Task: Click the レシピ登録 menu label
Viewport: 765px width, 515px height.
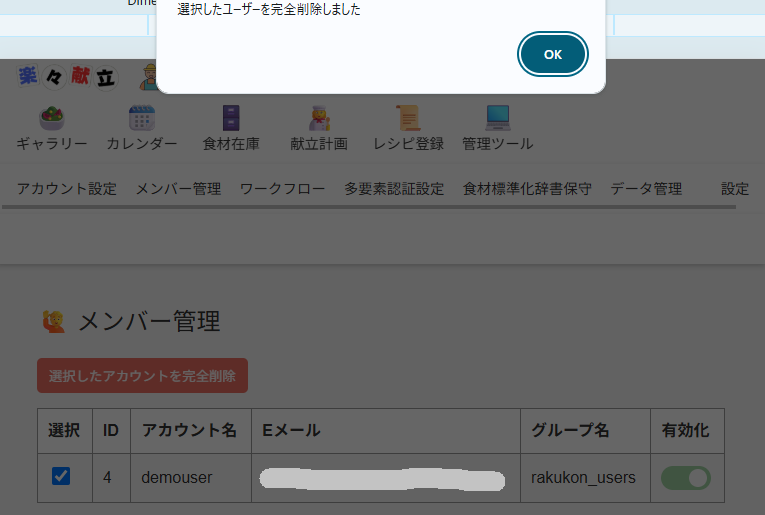Action: [408, 144]
